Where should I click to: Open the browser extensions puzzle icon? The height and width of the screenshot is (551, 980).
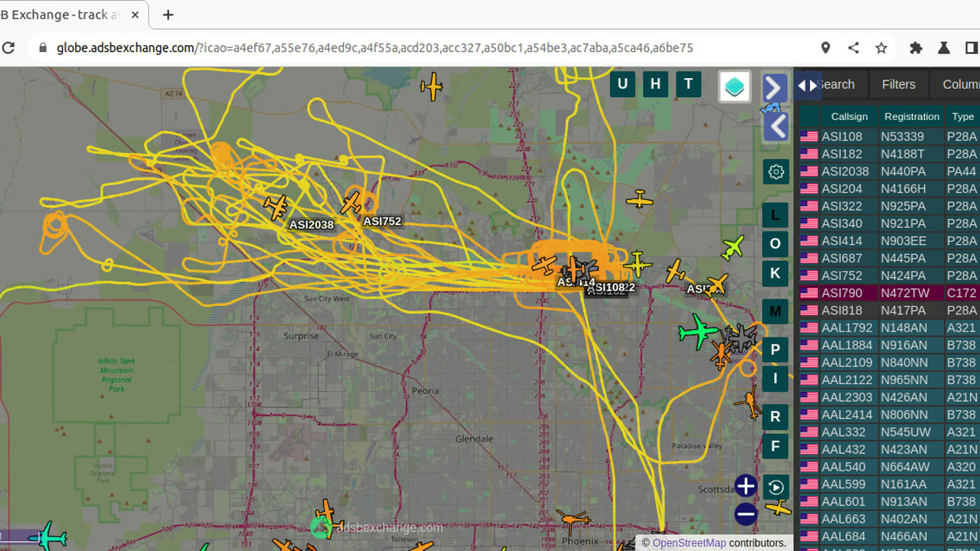pyautogui.click(x=916, y=47)
